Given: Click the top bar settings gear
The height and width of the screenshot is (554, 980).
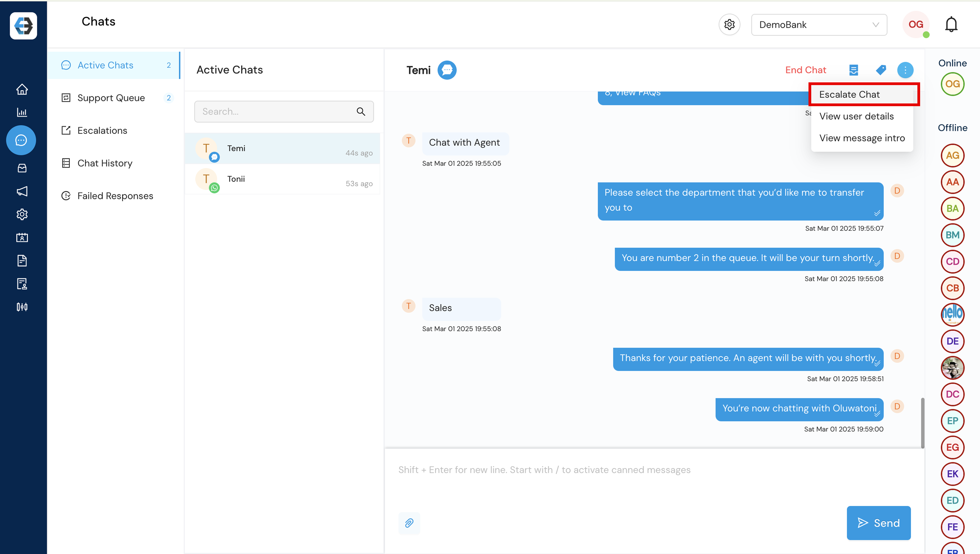Looking at the screenshot, I should click(729, 25).
